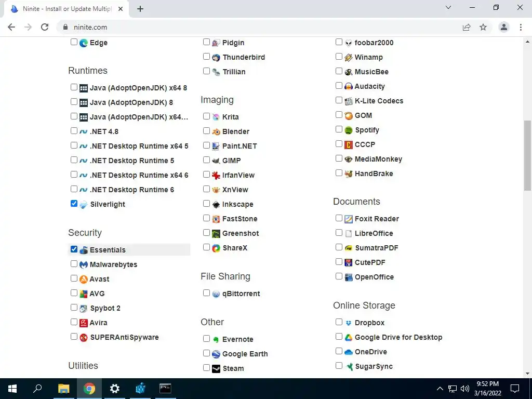Click the CCCP red icon
Screen dimensions: 532x399
click(349, 145)
